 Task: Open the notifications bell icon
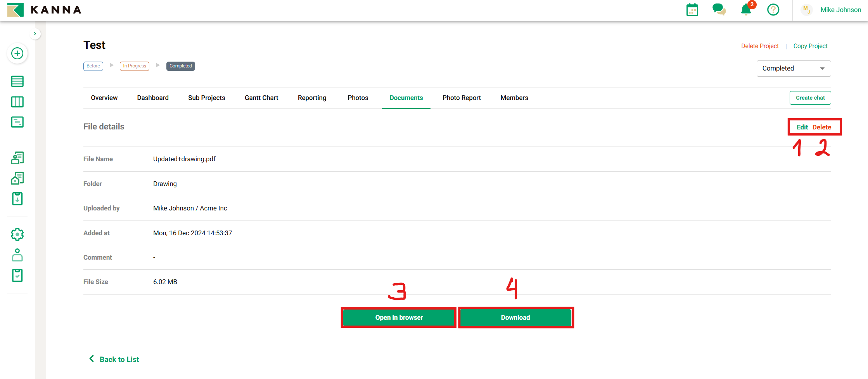coord(745,10)
